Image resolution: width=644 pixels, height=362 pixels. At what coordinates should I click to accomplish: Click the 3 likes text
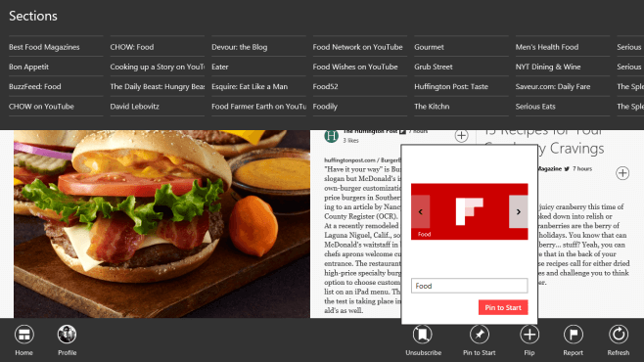tap(350, 140)
